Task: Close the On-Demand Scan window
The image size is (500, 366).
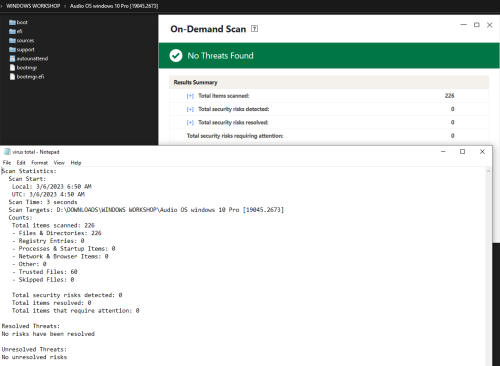Action: [489, 25]
